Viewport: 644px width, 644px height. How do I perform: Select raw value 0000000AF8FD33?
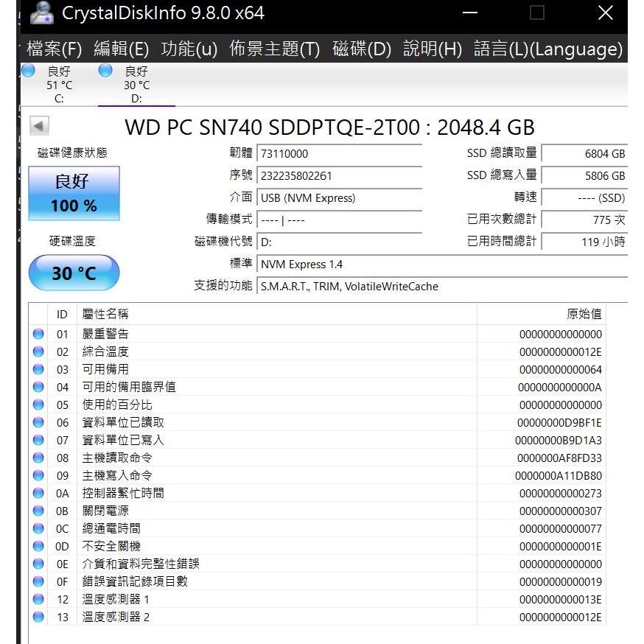pyautogui.click(x=559, y=458)
